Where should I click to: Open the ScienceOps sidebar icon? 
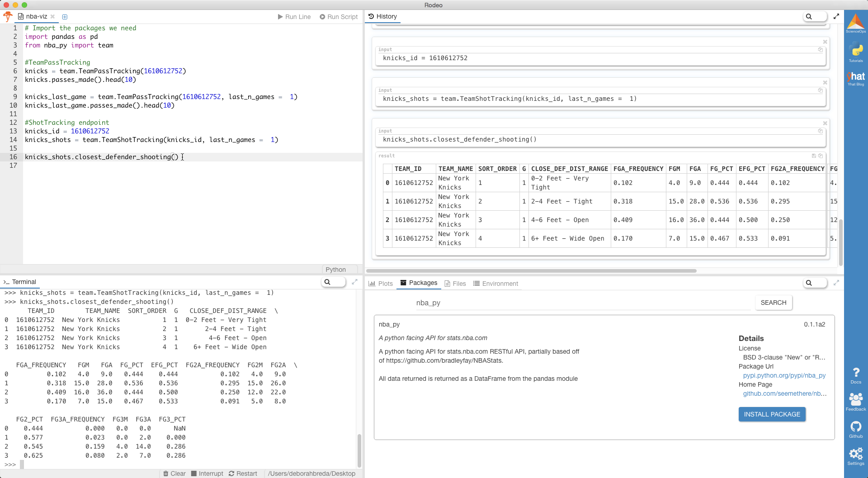tap(856, 23)
